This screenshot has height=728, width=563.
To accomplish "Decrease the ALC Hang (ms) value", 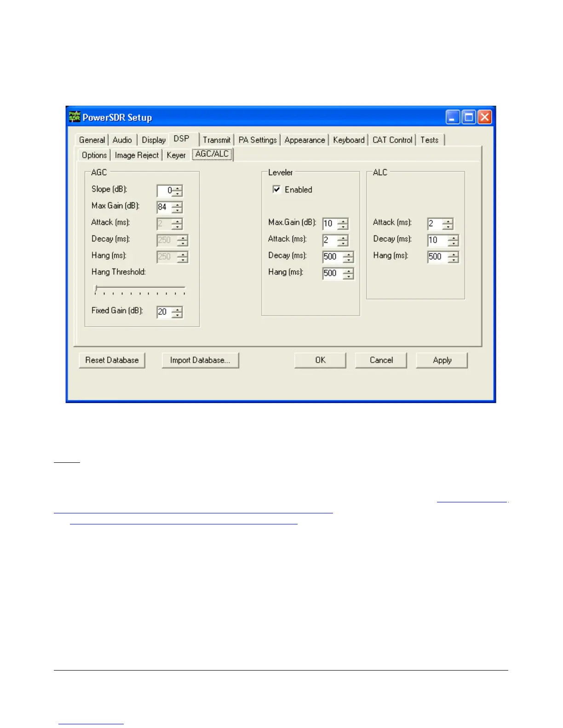I will point(454,259).
